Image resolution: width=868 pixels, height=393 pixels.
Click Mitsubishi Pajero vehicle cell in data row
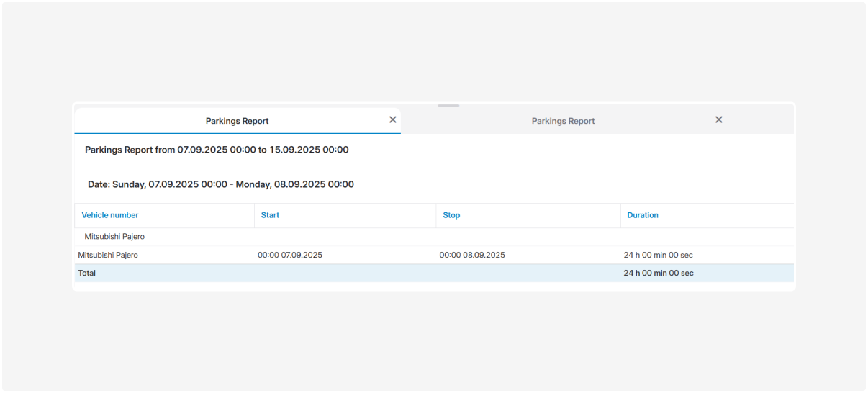(x=108, y=255)
